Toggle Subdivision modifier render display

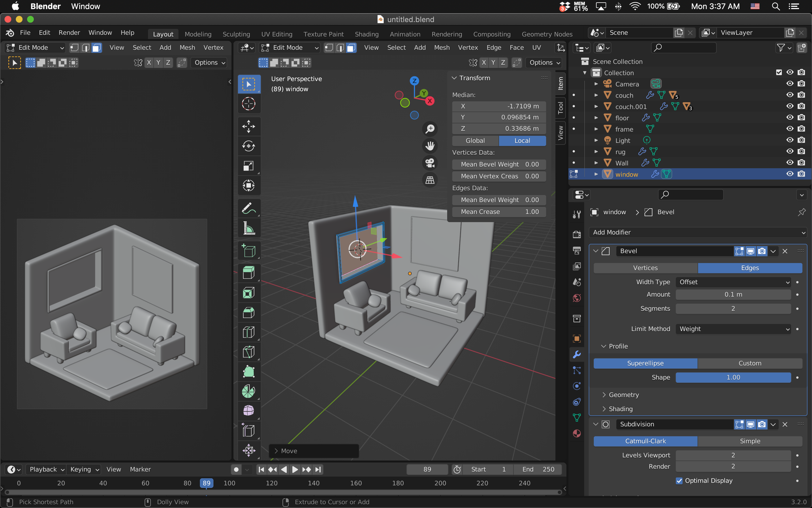[762, 424]
